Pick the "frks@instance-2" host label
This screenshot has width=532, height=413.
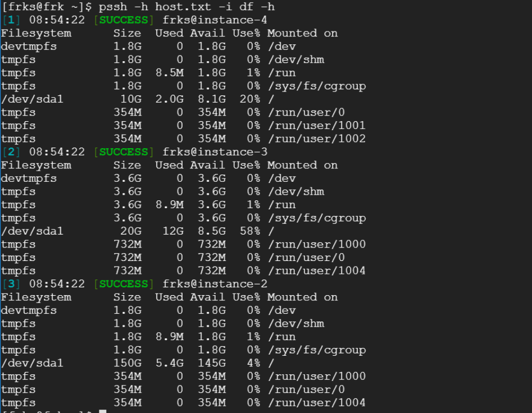coord(215,284)
